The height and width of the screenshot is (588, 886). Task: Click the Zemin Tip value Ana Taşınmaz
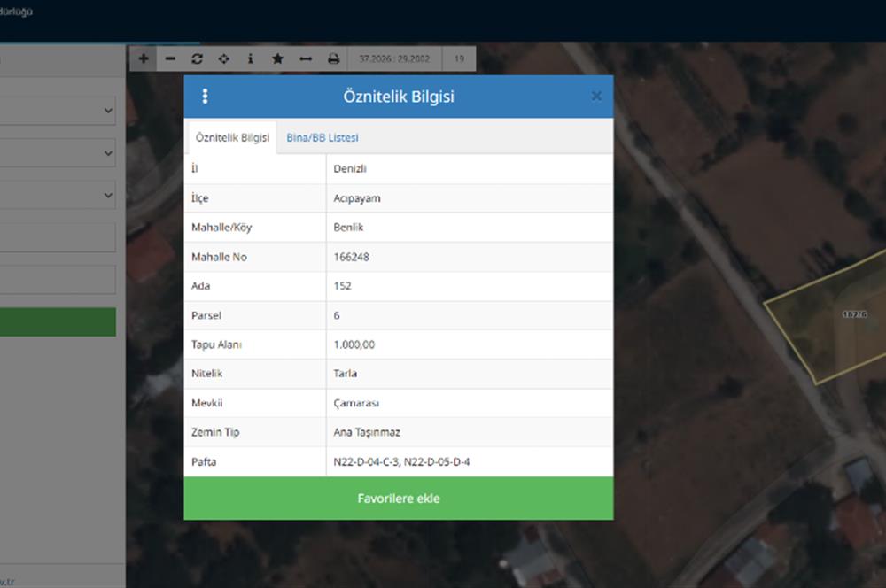[x=367, y=433]
